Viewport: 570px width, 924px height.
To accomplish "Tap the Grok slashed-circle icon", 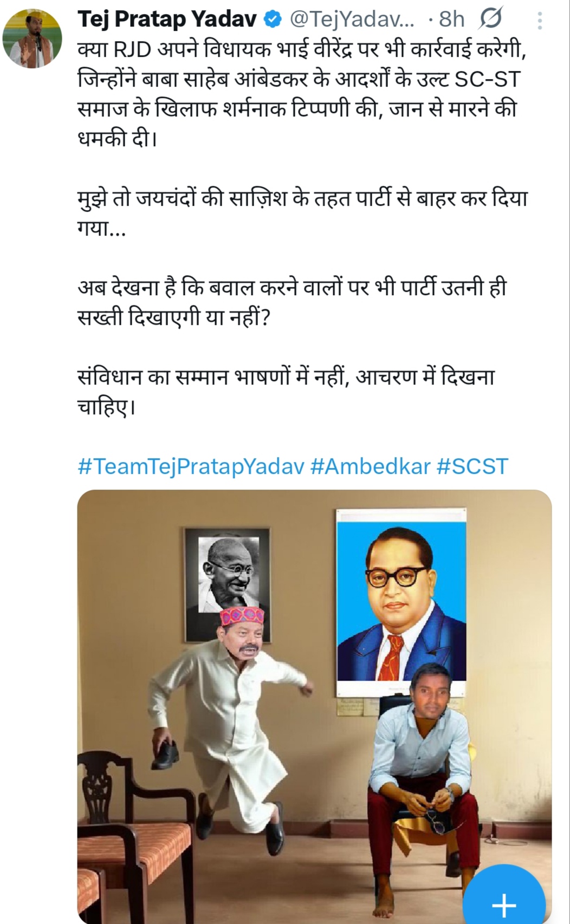I will pyautogui.click(x=490, y=19).
